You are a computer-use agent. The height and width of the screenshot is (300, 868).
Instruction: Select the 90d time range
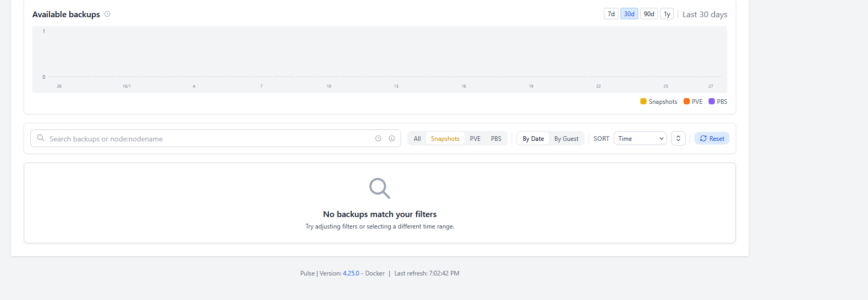[x=649, y=14]
